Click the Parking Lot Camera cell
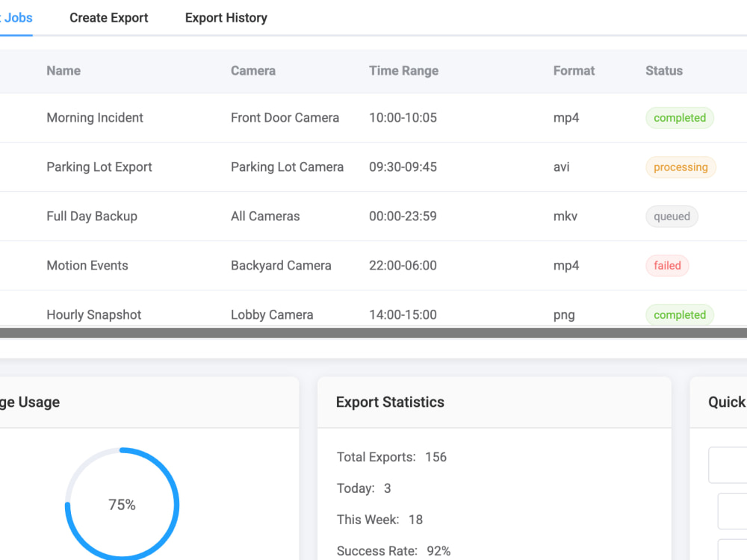Screen dimensions: 747x560 click(x=288, y=167)
